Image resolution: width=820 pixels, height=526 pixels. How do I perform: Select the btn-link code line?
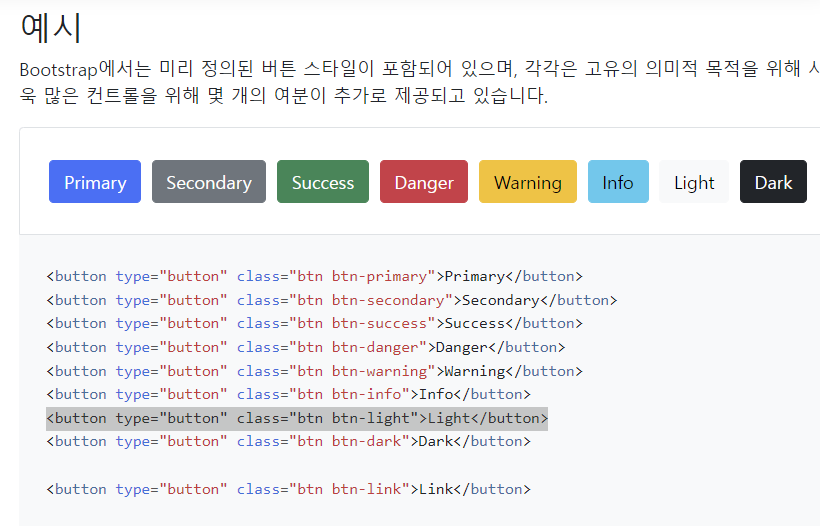click(x=288, y=489)
